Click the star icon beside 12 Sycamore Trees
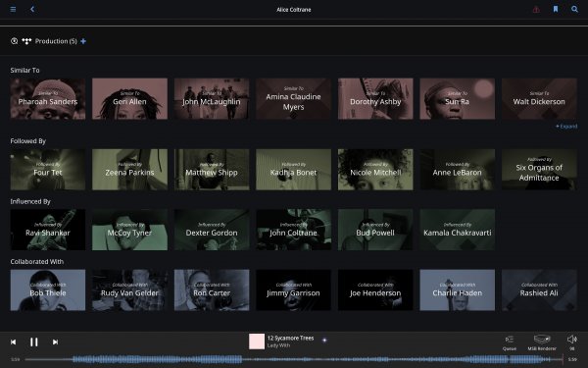The image size is (588, 368). 324,341
